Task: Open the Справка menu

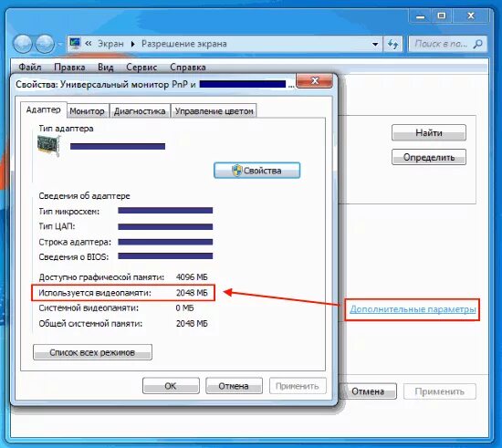Action: [x=188, y=68]
